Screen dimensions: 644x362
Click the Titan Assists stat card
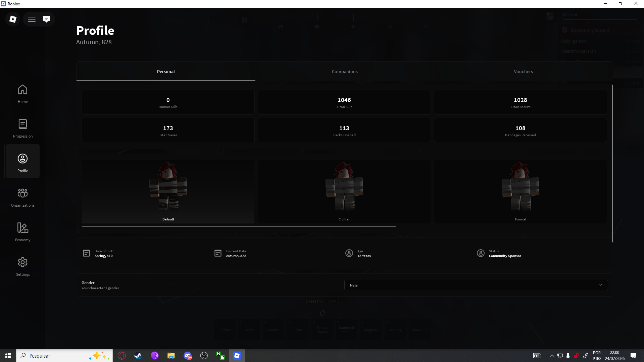[x=521, y=102]
